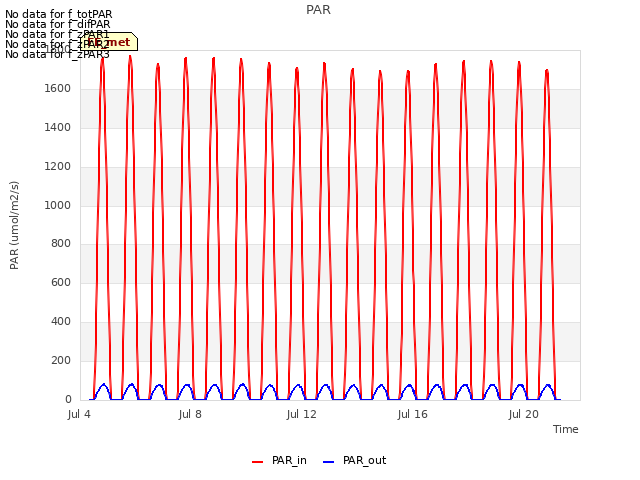Click the Jul 4 x-axis tick label
The width and height of the screenshot is (640, 480).
[79, 415]
